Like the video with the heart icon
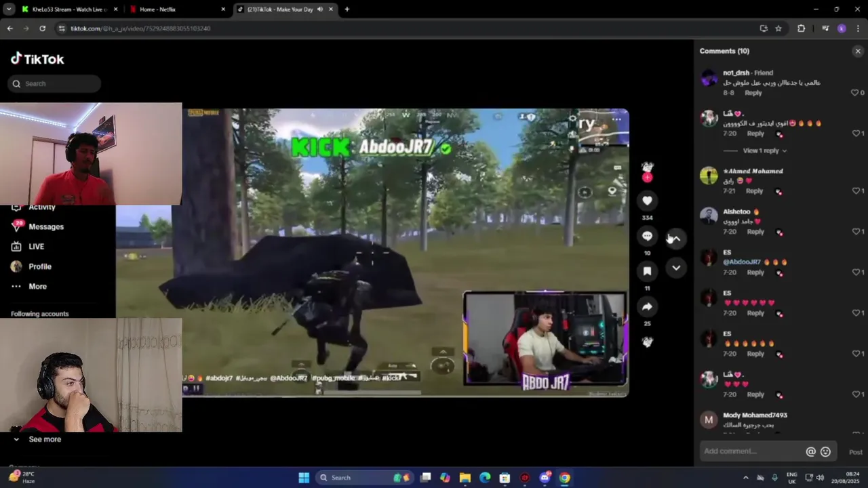Image resolution: width=868 pixels, height=488 pixels. (x=647, y=201)
